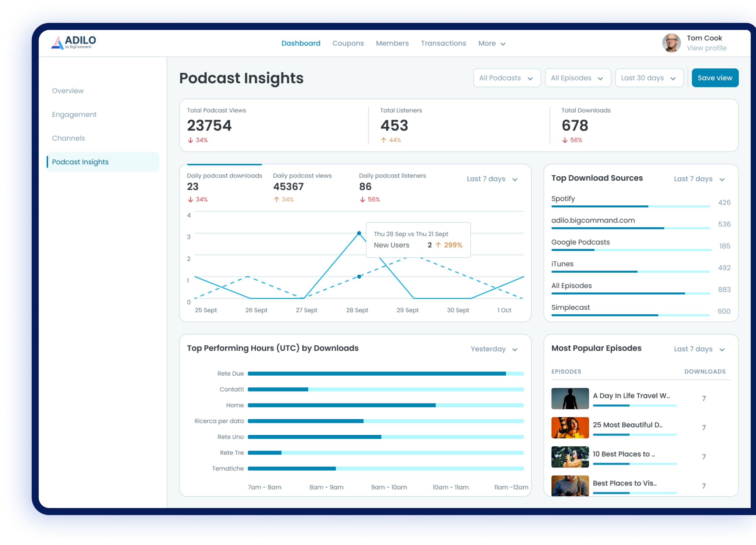756x545 pixels.
Task: Click the More menu chevron
Action: pos(503,44)
